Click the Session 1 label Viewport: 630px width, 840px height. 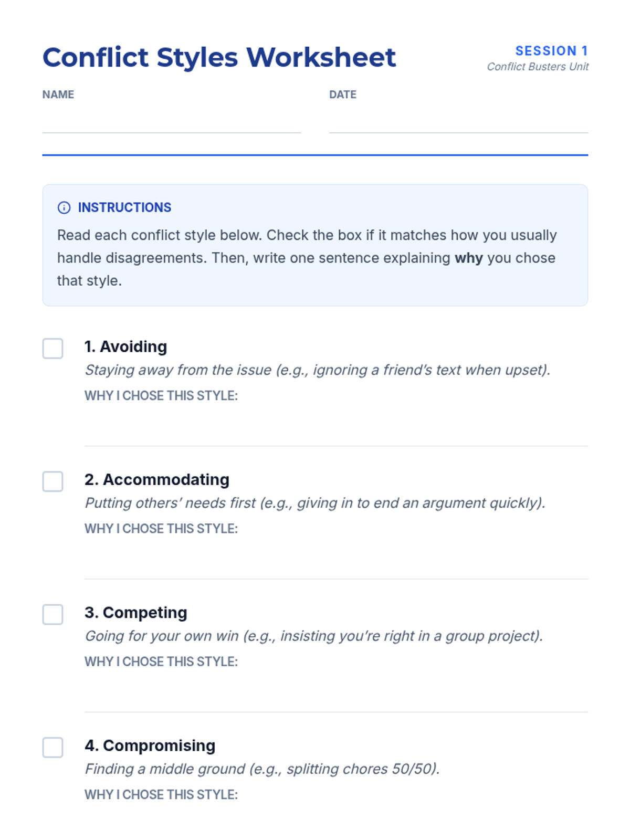(x=551, y=51)
